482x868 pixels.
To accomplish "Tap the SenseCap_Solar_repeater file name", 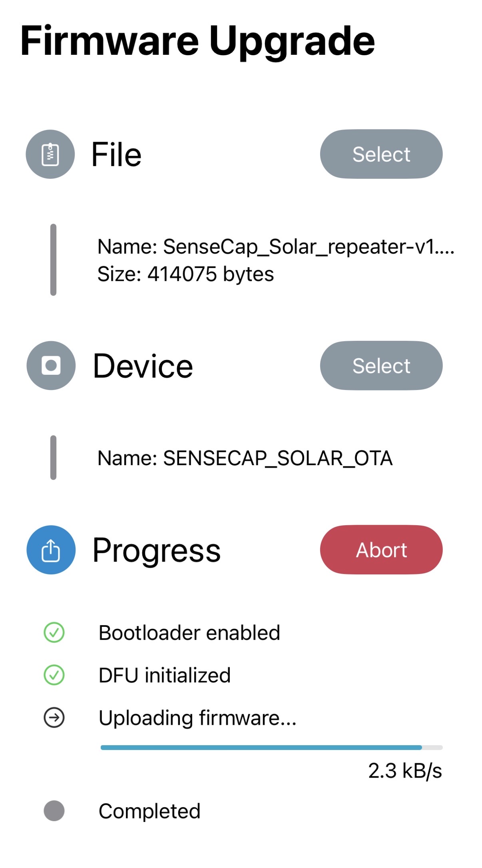I will click(x=276, y=246).
